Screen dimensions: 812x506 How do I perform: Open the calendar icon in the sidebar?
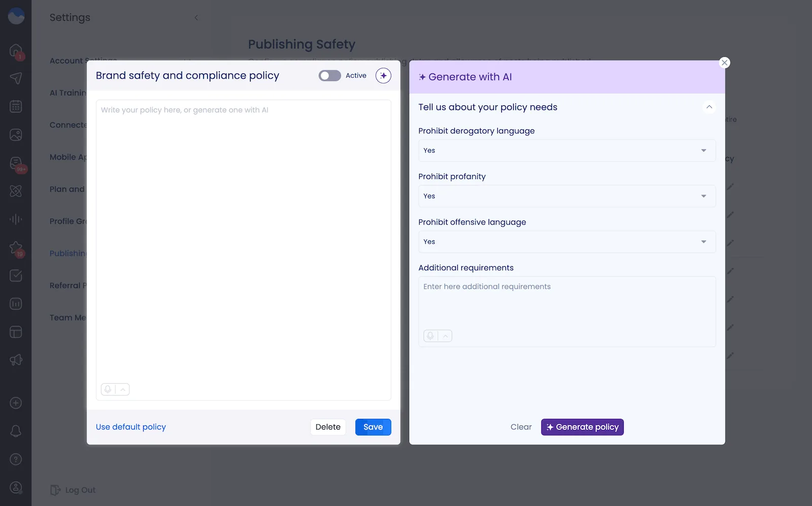tap(16, 106)
